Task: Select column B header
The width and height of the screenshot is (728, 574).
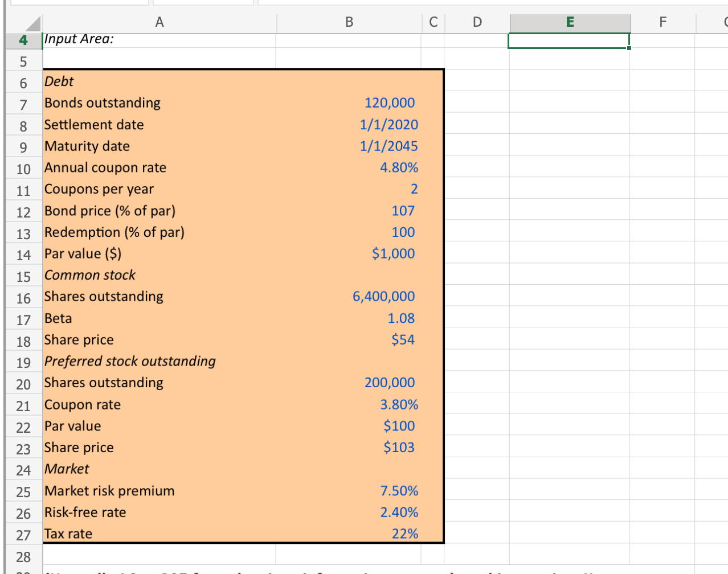Action: click(349, 22)
